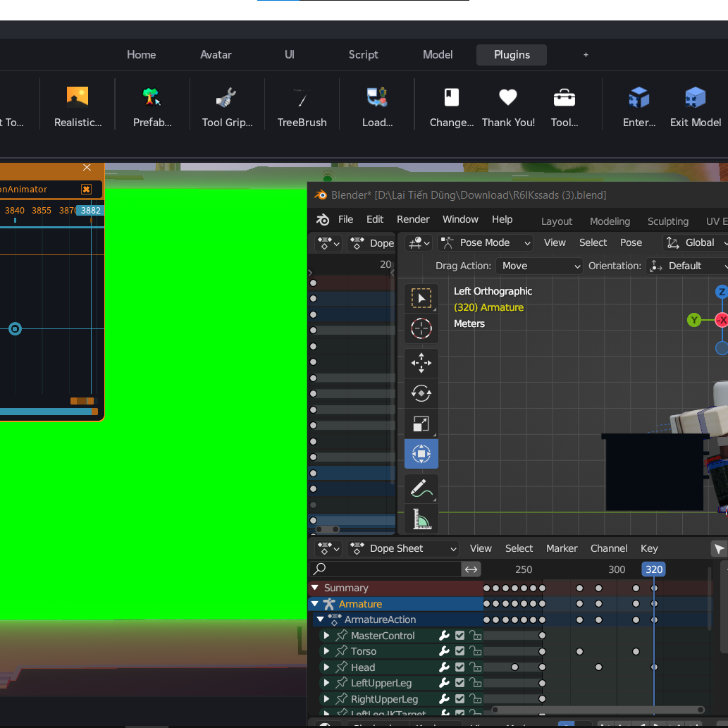Select the Cursor tool in Blender toolbar

click(421, 328)
